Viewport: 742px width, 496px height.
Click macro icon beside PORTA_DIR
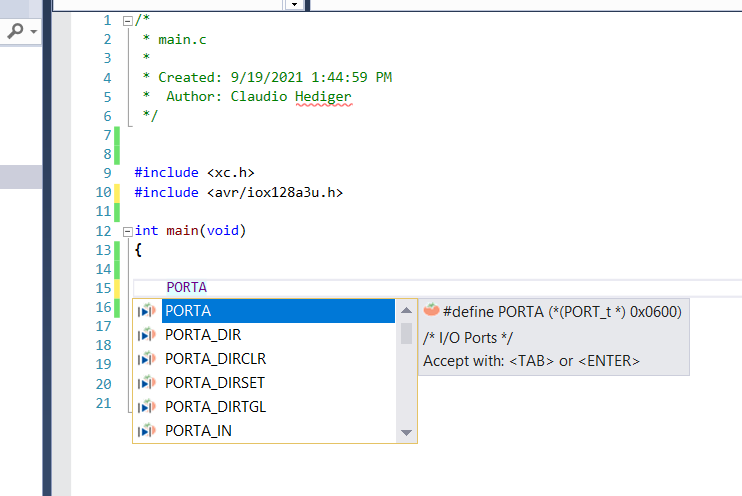point(147,335)
